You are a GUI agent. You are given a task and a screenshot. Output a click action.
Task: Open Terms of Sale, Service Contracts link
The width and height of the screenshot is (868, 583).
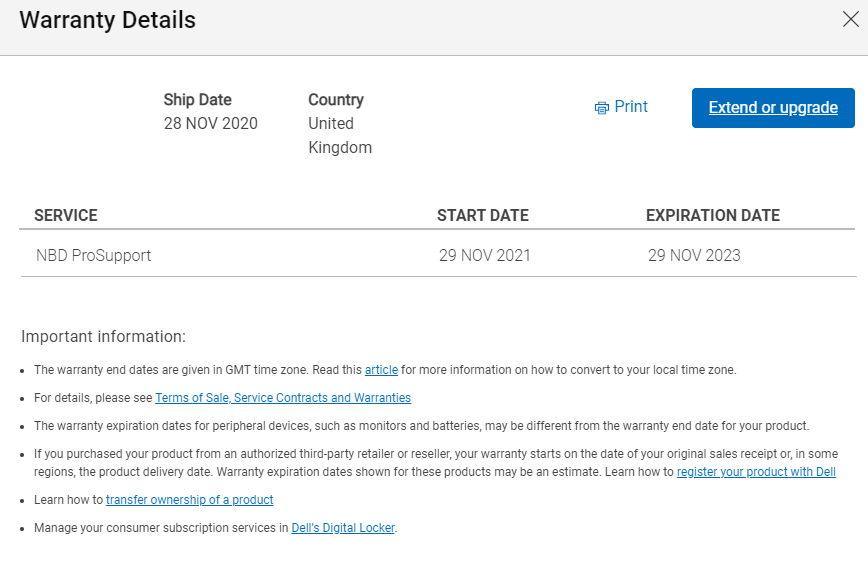click(283, 398)
